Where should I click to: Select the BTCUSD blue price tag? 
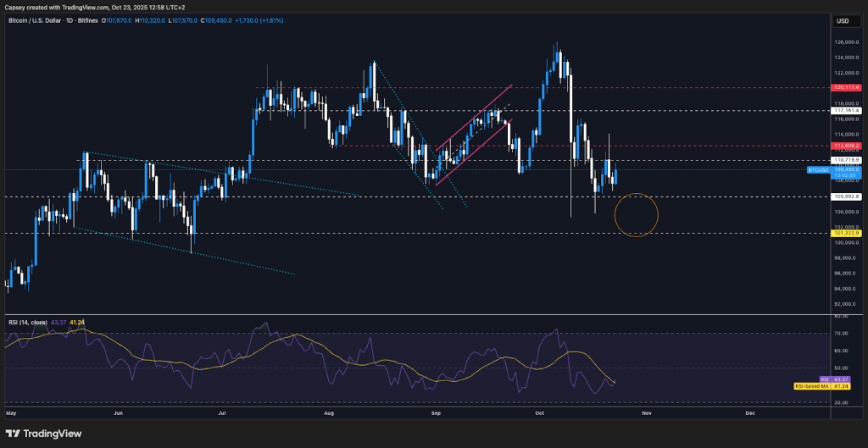point(817,169)
